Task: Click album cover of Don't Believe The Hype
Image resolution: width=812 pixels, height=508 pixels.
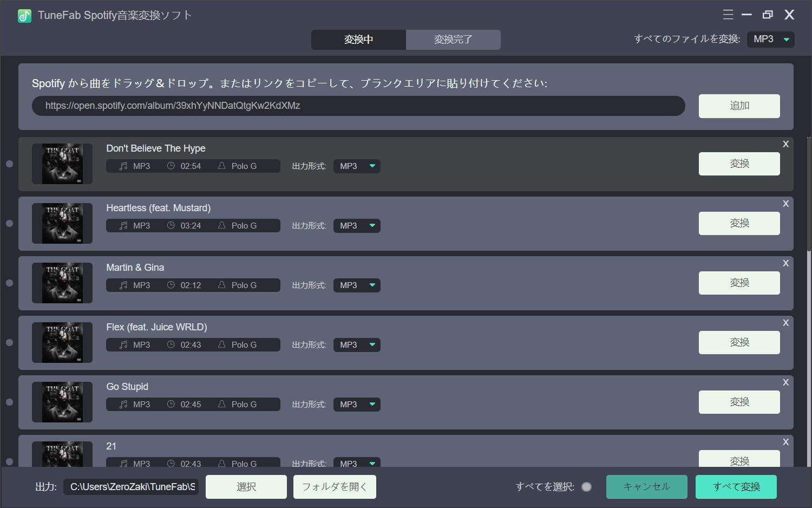Action: [x=62, y=164]
